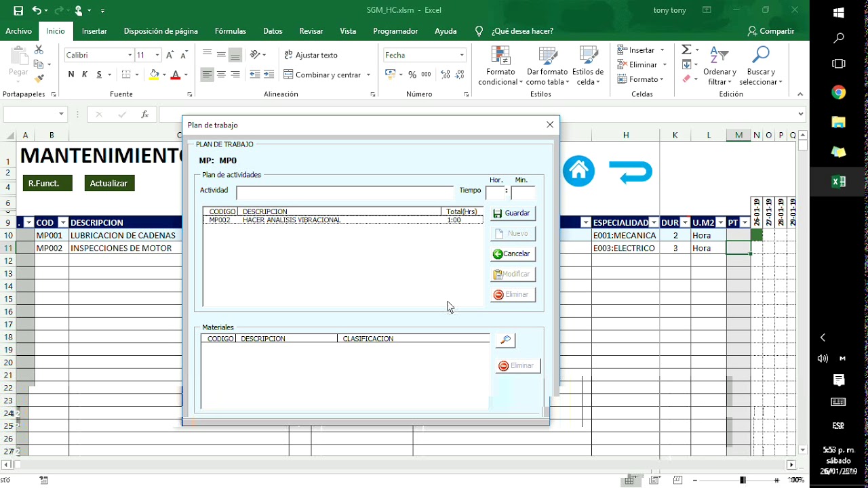This screenshot has width=868, height=488.
Task: Click the Actualizar green button
Action: [x=108, y=183]
